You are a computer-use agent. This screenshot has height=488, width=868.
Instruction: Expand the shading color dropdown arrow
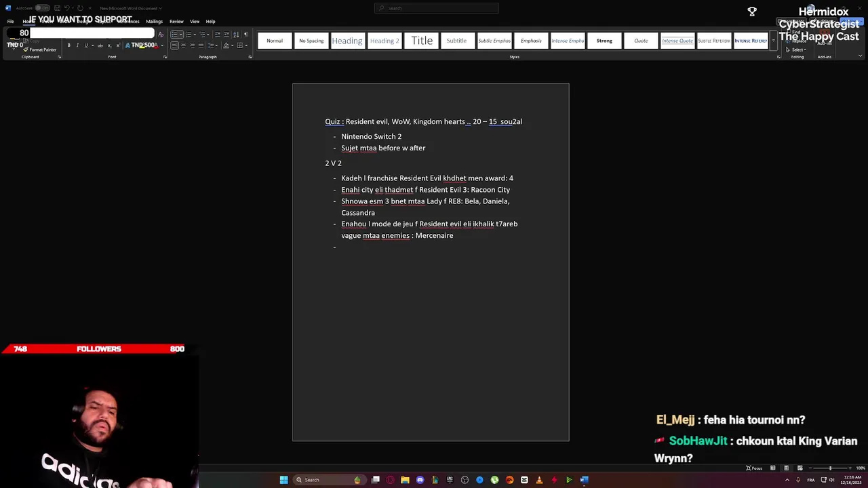(232, 45)
